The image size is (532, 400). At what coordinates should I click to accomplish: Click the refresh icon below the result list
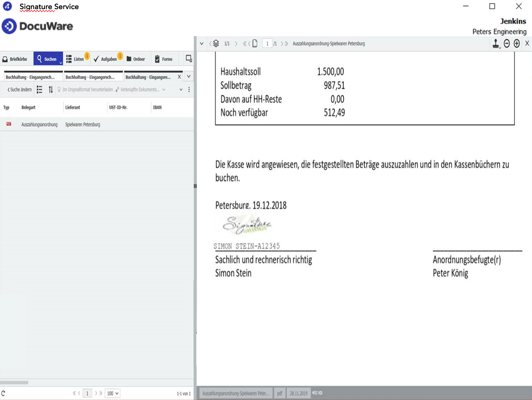tap(3, 393)
